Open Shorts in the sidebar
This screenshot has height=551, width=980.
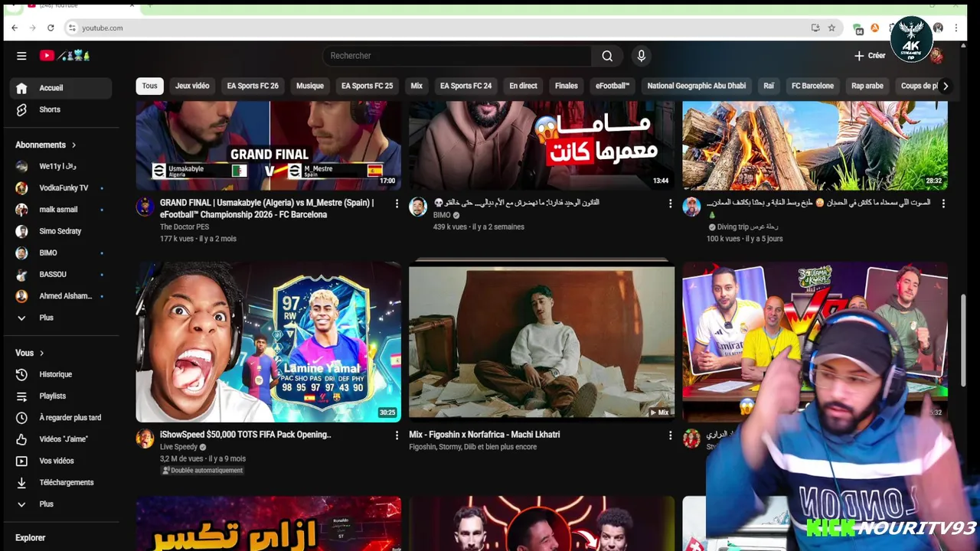pos(61,109)
